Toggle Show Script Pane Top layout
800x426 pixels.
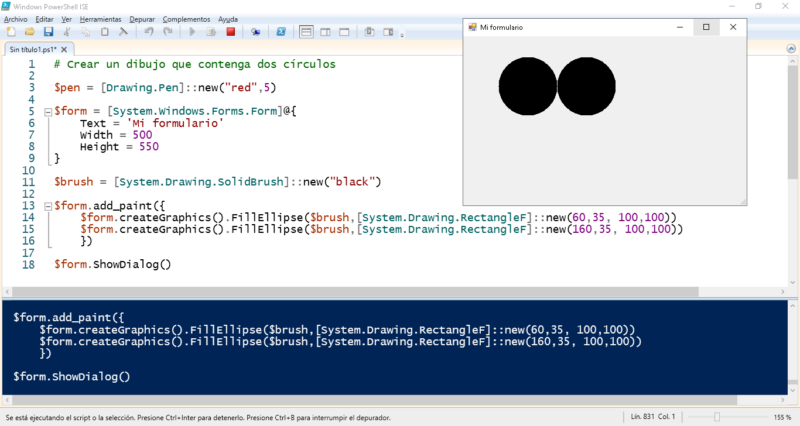pos(306,32)
